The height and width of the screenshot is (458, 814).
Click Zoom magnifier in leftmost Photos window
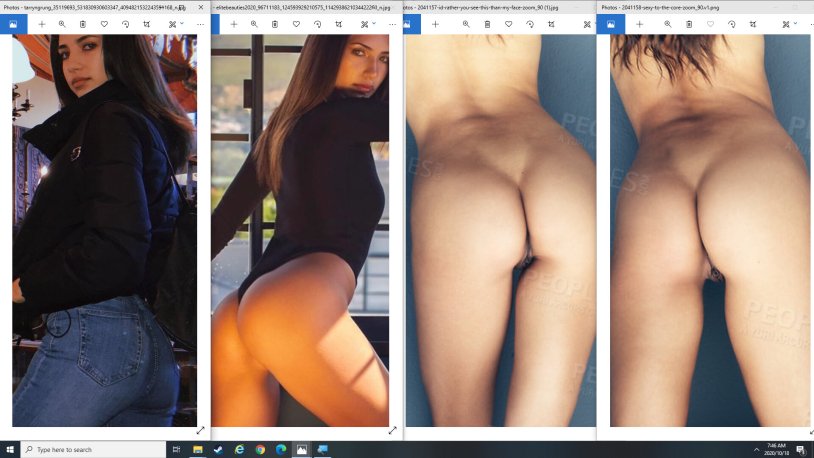click(62, 24)
